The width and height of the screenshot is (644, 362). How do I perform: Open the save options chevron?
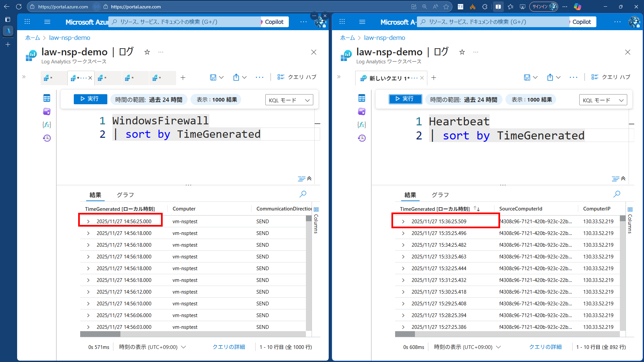click(x=222, y=77)
